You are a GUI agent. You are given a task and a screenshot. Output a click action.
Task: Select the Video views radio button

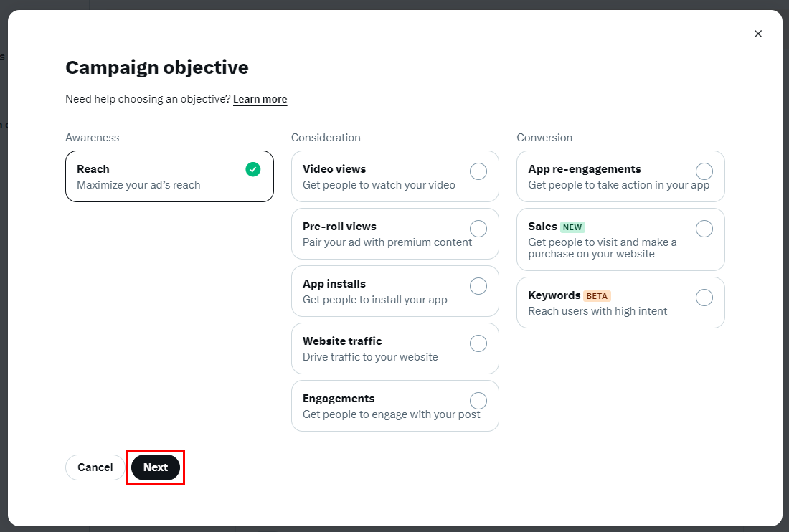pyautogui.click(x=478, y=171)
